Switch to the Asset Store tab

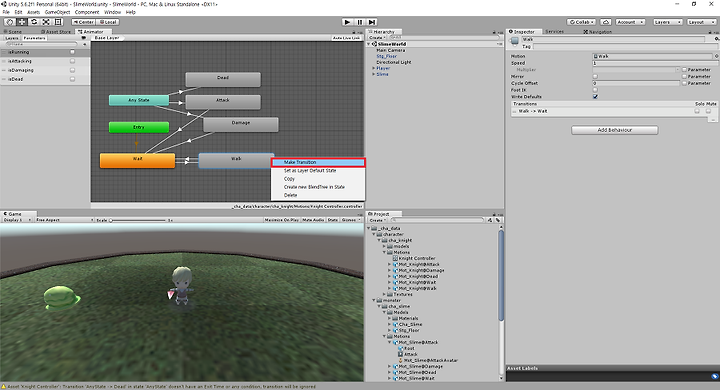tap(56, 32)
